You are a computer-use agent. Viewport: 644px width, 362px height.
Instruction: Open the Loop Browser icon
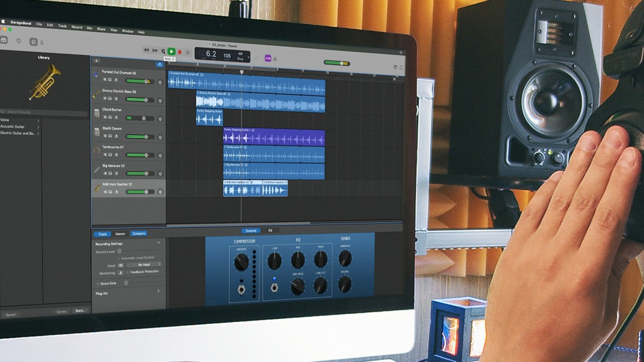pyautogui.click(x=401, y=68)
